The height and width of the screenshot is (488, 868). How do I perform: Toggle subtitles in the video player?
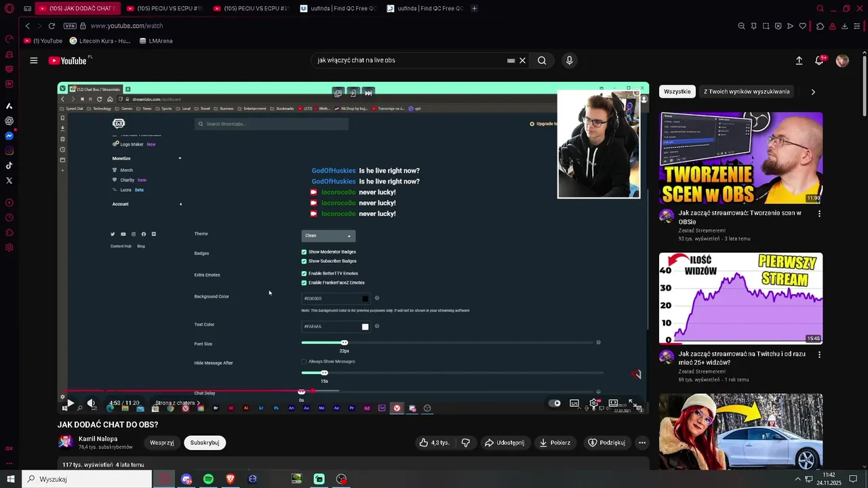click(574, 403)
